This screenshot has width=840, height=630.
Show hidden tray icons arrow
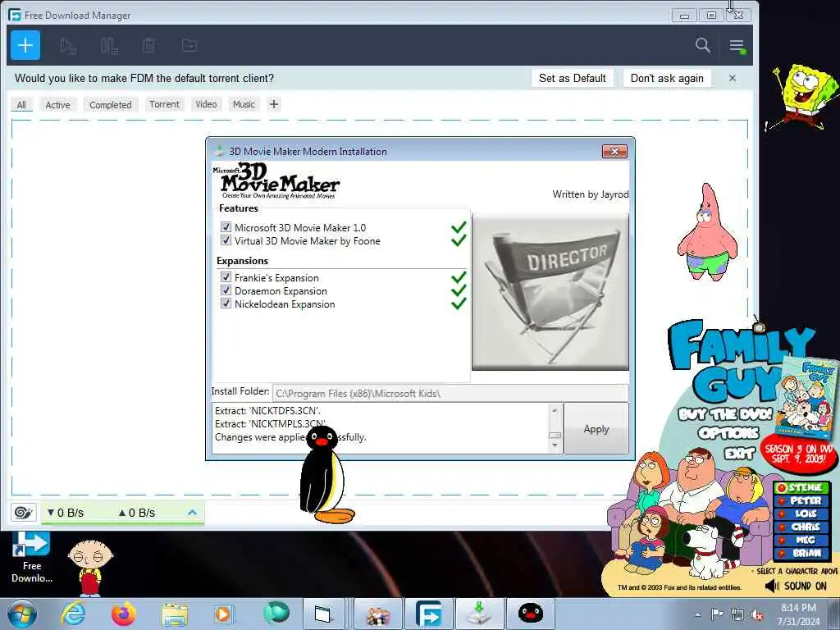pos(697,615)
